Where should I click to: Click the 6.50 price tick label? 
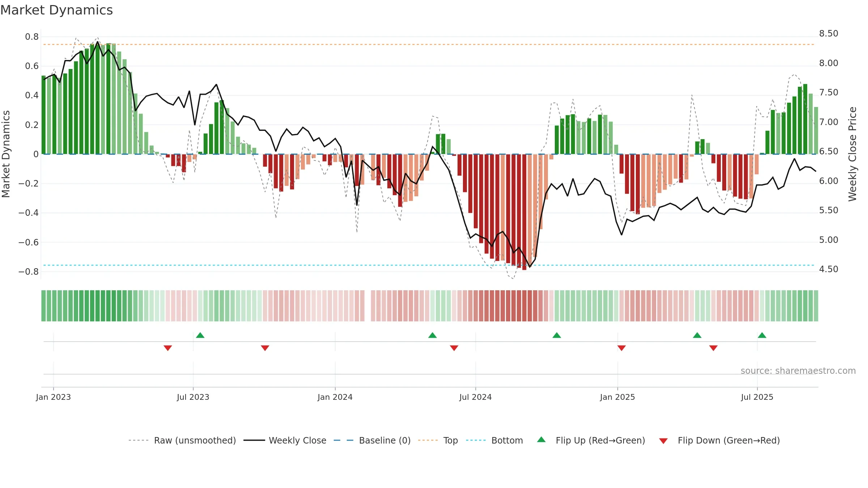[x=829, y=151]
